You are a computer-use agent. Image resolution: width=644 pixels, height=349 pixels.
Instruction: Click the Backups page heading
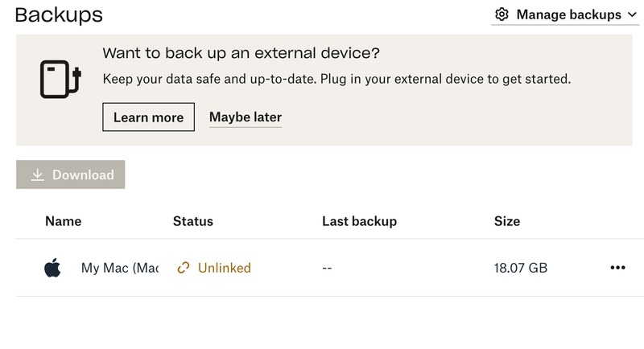(59, 14)
